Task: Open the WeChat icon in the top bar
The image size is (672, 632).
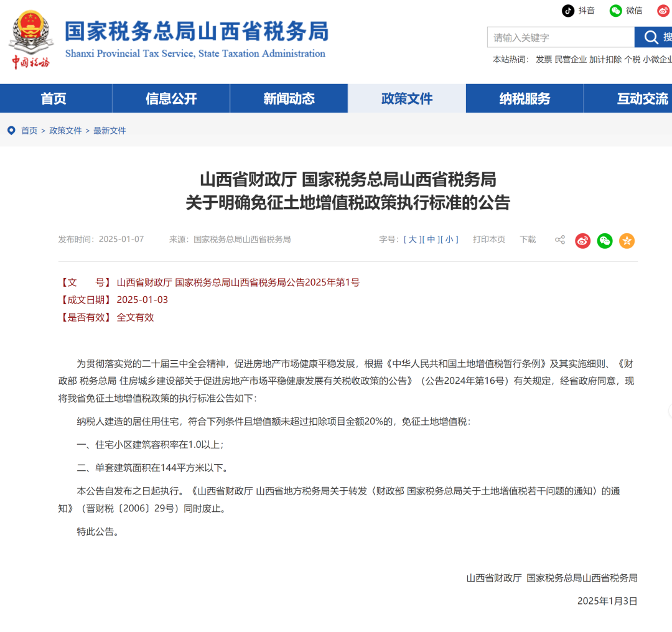Action: coord(615,11)
